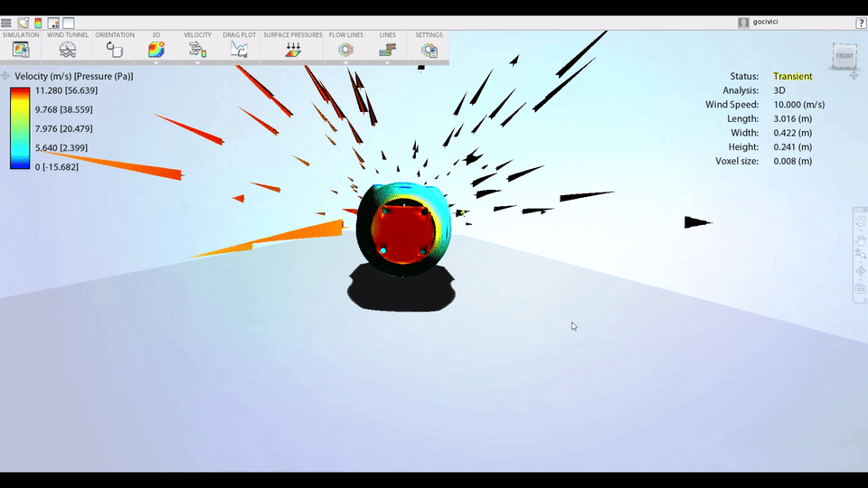868x488 pixels.
Task: Click the velocity pressure color scale bar
Action: tap(20, 127)
